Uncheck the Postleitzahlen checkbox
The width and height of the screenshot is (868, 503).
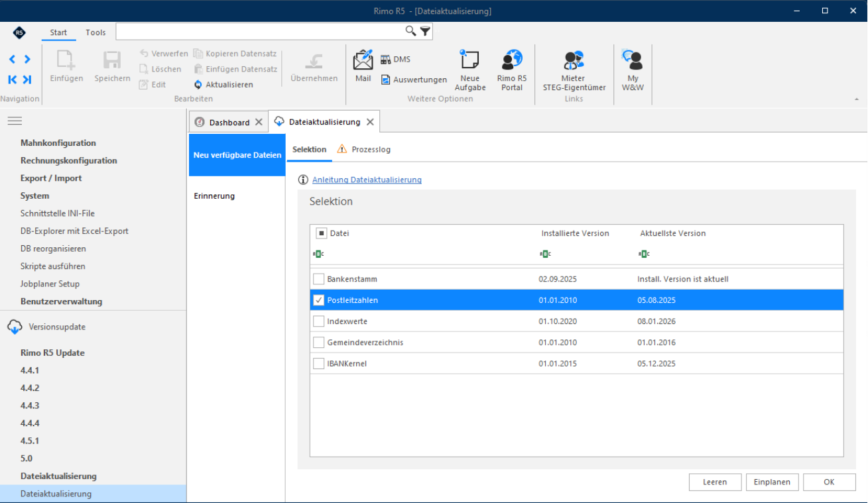tap(319, 300)
